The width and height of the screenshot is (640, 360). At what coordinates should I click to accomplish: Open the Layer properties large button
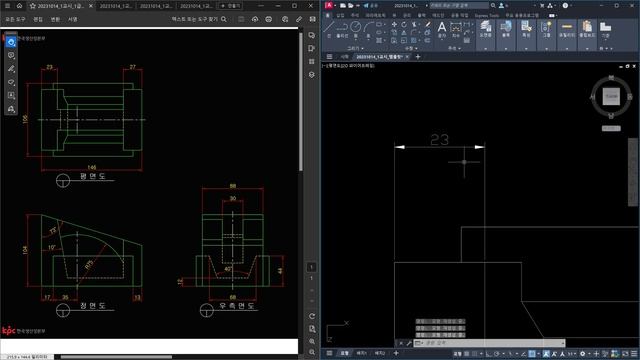pyautogui.click(x=485, y=29)
